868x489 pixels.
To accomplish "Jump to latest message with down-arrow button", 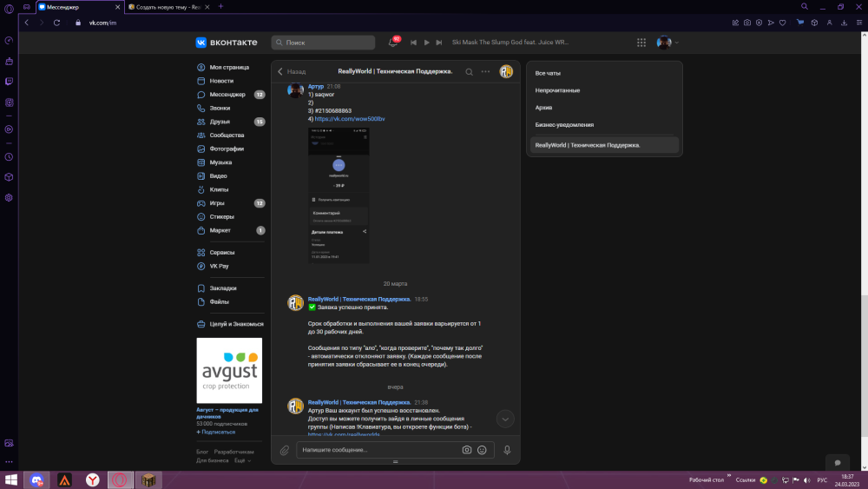I will 505,420.
